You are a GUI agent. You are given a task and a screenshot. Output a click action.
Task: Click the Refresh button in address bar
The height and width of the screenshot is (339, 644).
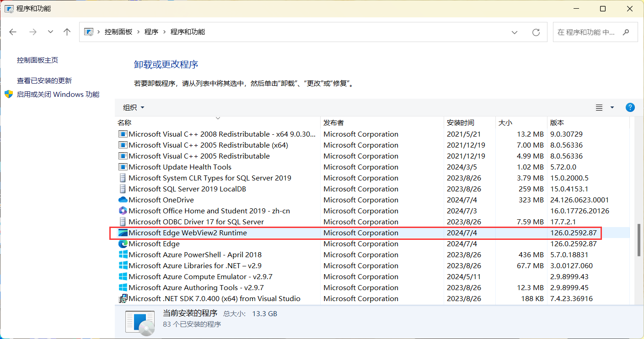click(x=536, y=32)
